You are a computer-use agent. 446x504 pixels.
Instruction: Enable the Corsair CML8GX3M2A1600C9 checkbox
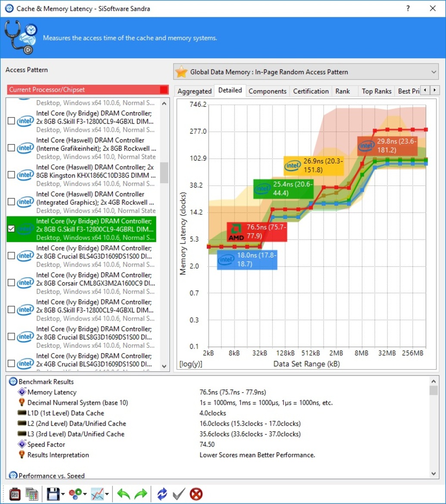coord(11,282)
